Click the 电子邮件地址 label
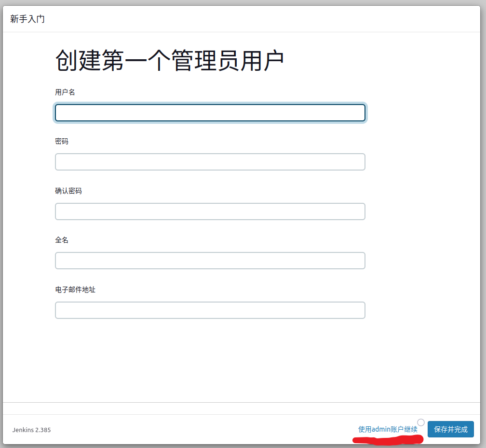The width and height of the screenshot is (486, 448). [x=75, y=290]
